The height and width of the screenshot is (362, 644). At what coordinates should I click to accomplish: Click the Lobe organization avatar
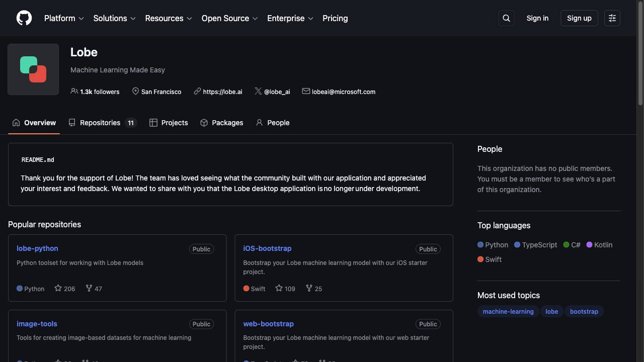click(33, 69)
